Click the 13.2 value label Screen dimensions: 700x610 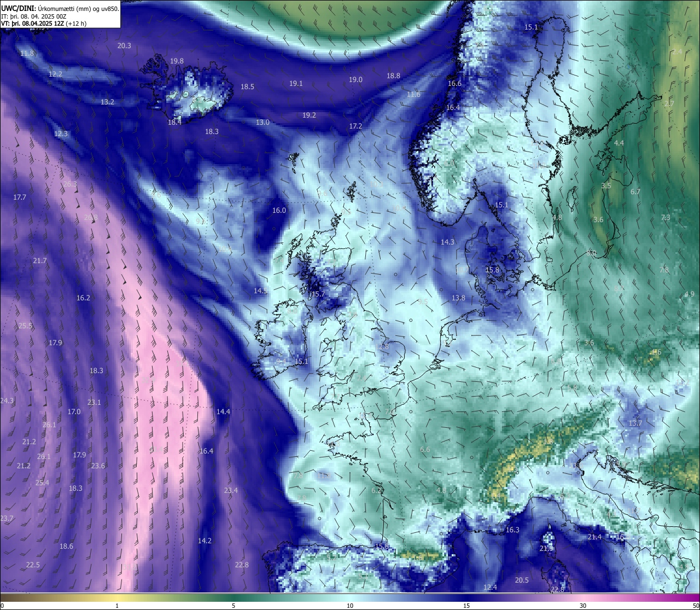click(x=107, y=102)
